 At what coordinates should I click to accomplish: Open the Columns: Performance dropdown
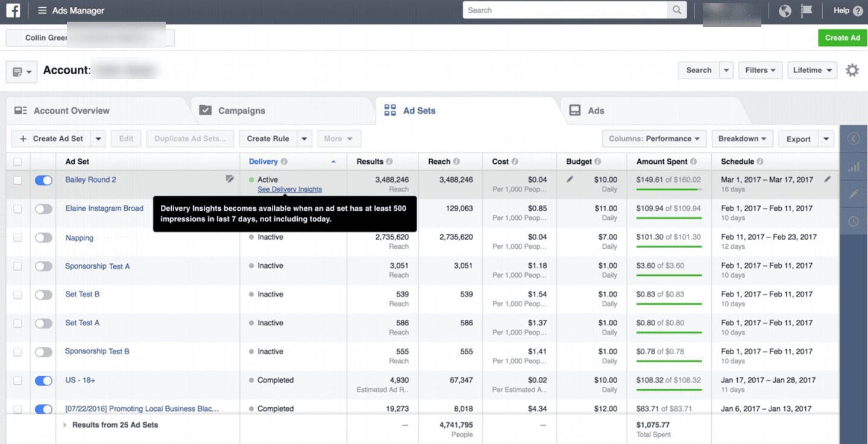click(x=654, y=139)
